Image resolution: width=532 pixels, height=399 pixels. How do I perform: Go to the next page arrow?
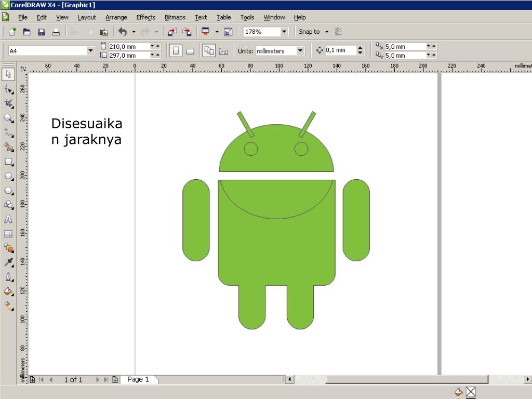click(97, 380)
